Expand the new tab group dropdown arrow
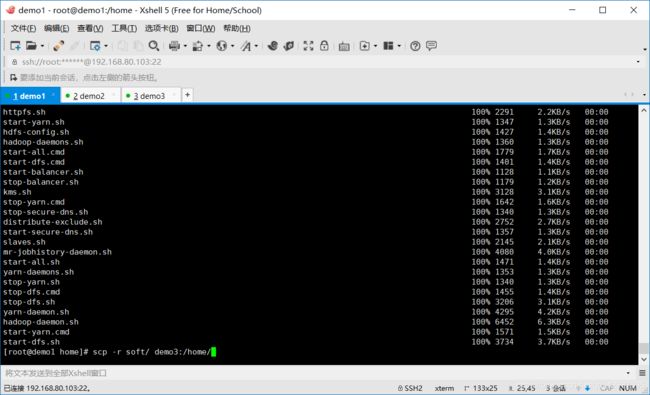650x395 pixels. click(375, 46)
